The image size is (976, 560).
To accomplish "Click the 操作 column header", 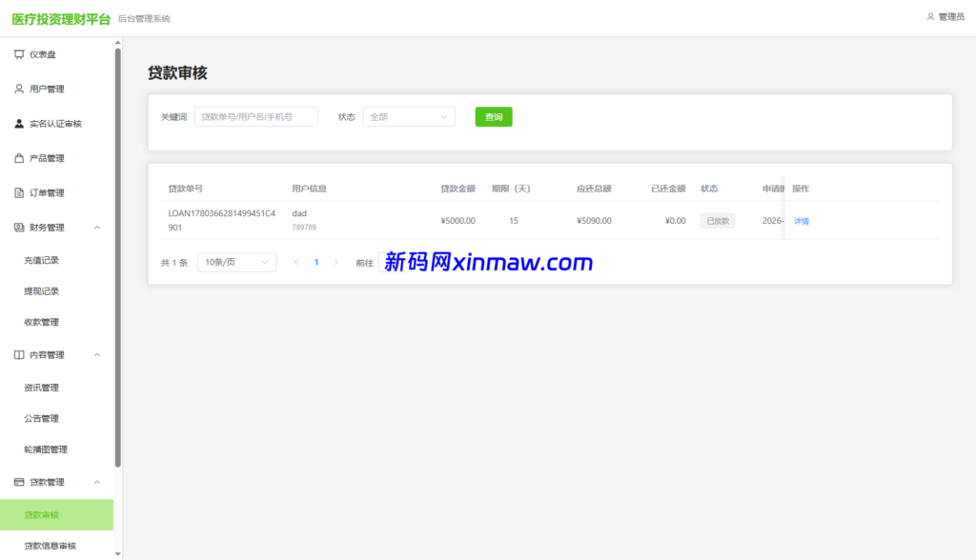I will point(801,189).
